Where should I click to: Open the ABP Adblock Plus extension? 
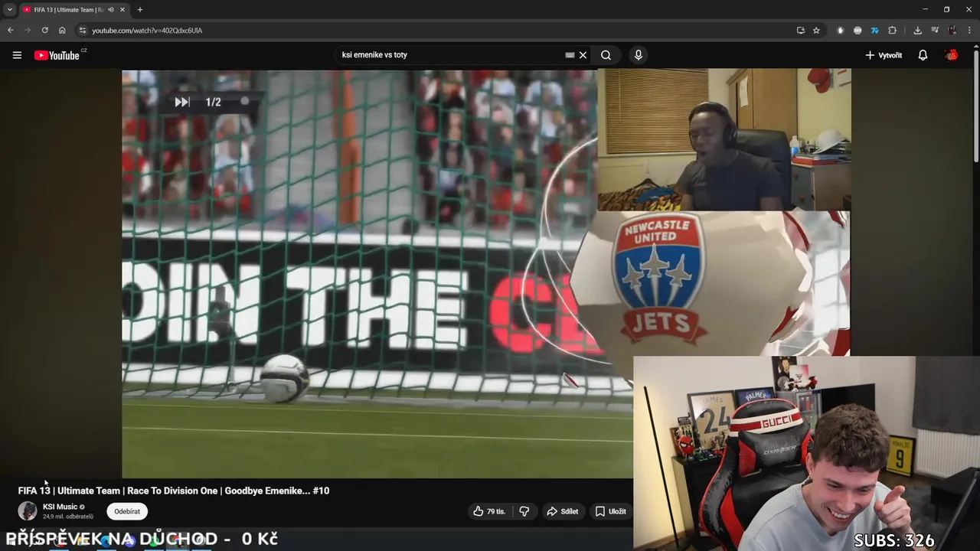pyautogui.click(x=857, y=31)
